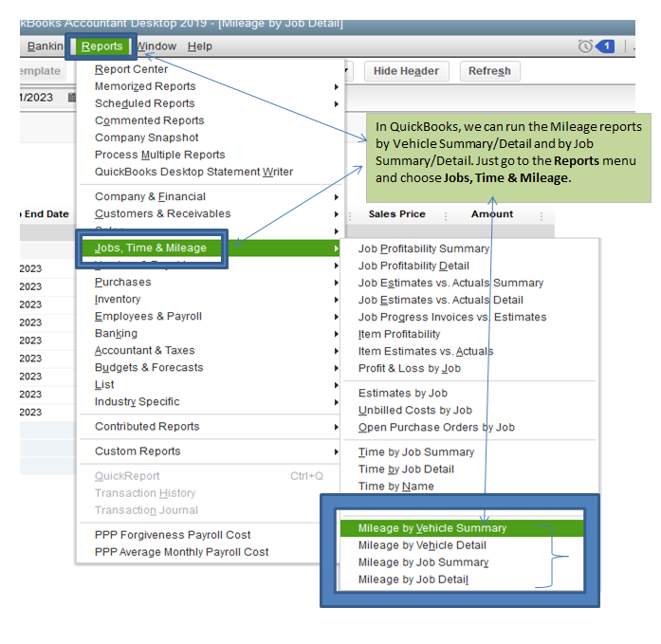Open the Reports menu

pos(101,46)
